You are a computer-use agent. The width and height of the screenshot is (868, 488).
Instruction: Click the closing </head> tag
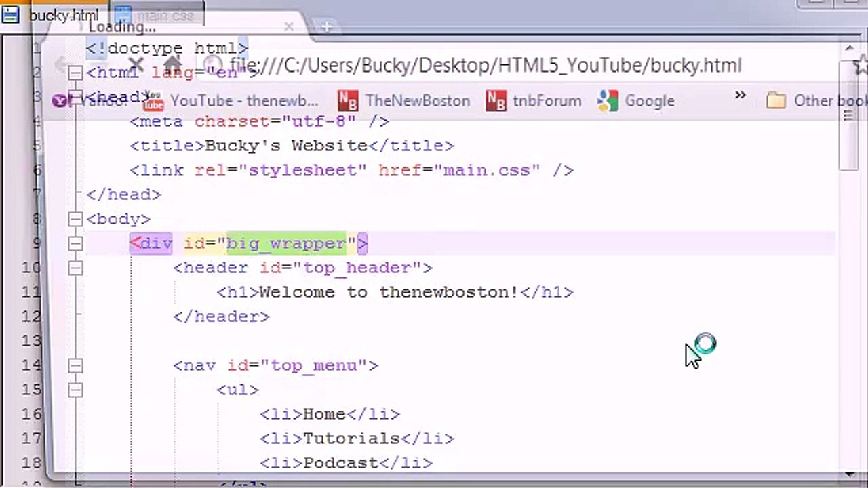pos(124,195)
